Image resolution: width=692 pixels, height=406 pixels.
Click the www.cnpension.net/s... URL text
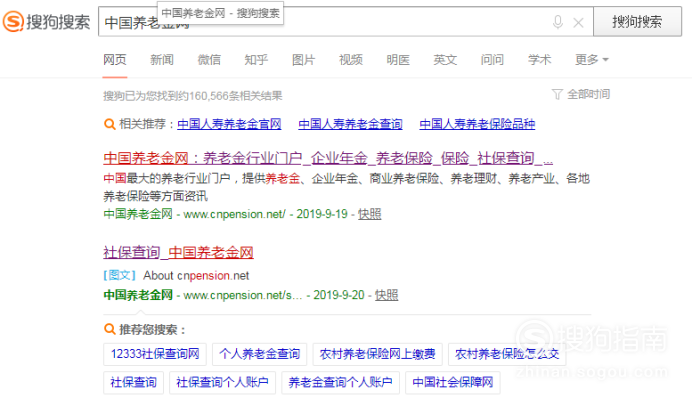[x=243, y=295]
